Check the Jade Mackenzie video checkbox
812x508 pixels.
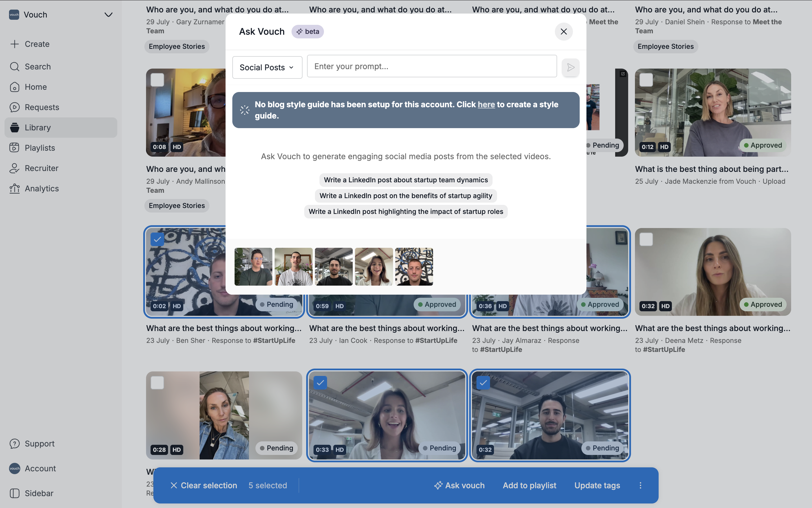pyautogui.click(x=646, y=80)
